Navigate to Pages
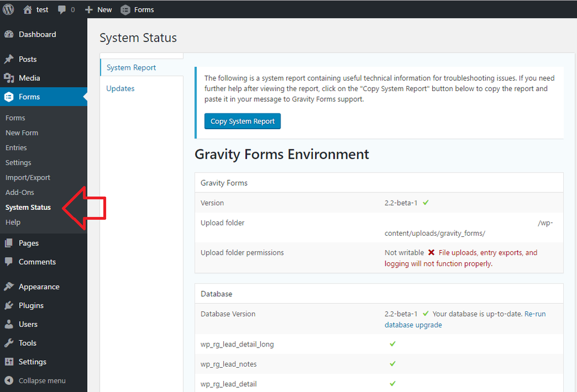Screen dimensions: 577x392 29,243
